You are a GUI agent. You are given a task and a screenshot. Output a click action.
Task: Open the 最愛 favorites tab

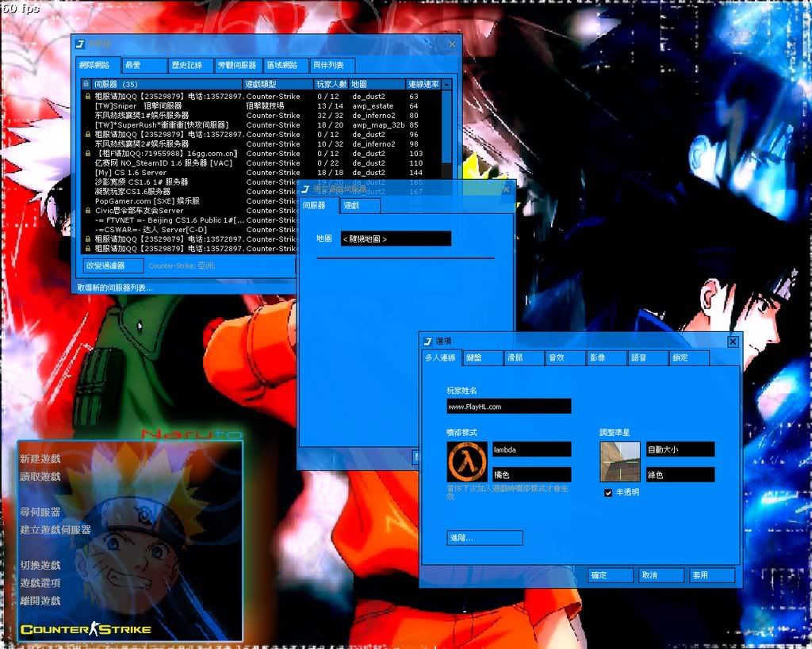point(144,66)
